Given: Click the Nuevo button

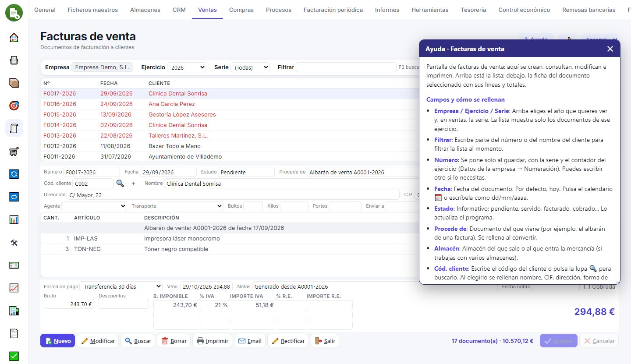Looking at the screenshot, I should [x=57, y=341].
